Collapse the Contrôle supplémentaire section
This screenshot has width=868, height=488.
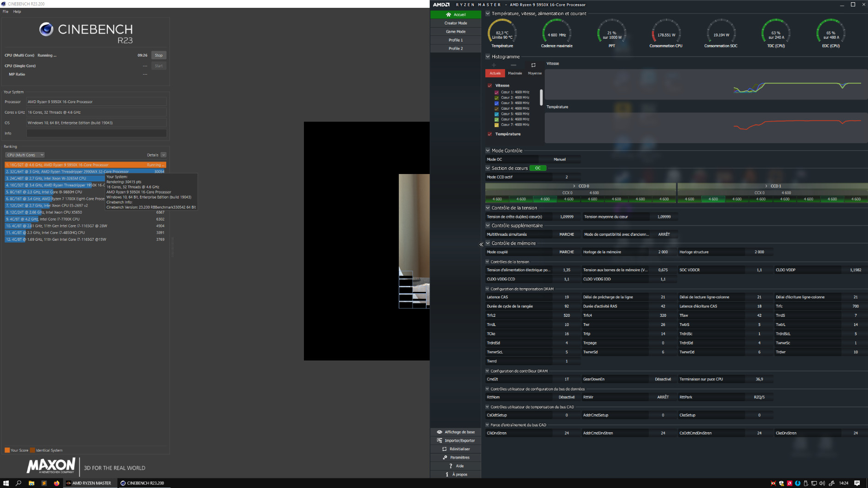[488, 226]
